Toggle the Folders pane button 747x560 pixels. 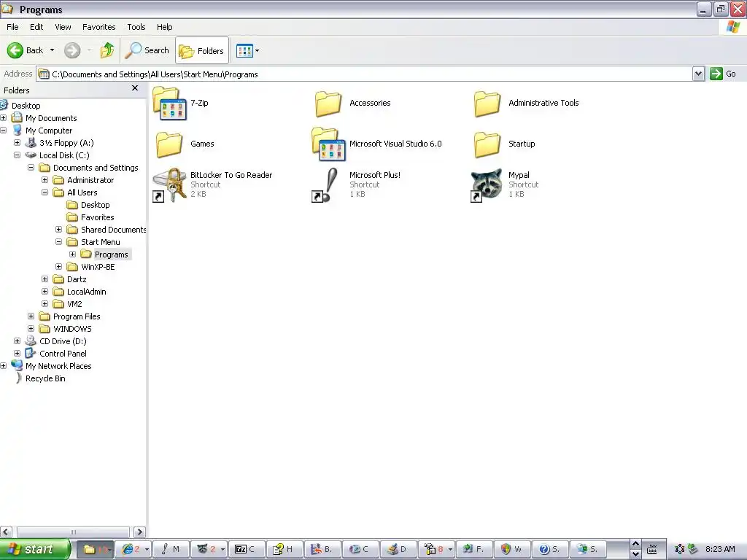[202, 50]
